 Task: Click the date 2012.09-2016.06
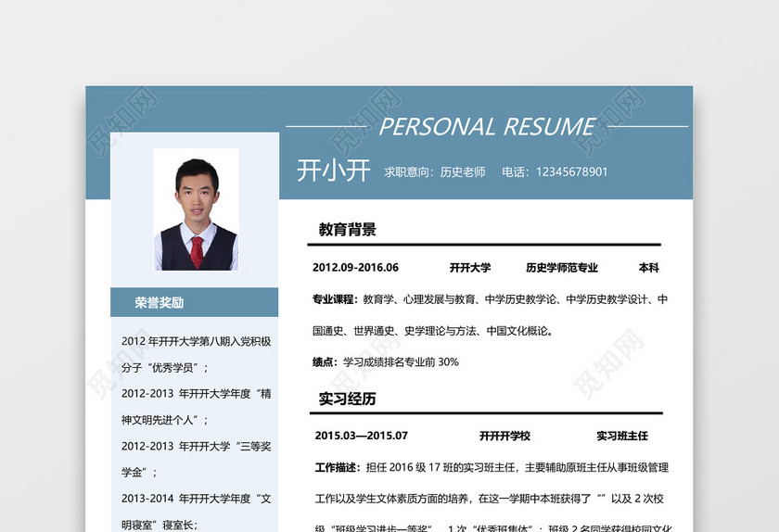(356, 267)
